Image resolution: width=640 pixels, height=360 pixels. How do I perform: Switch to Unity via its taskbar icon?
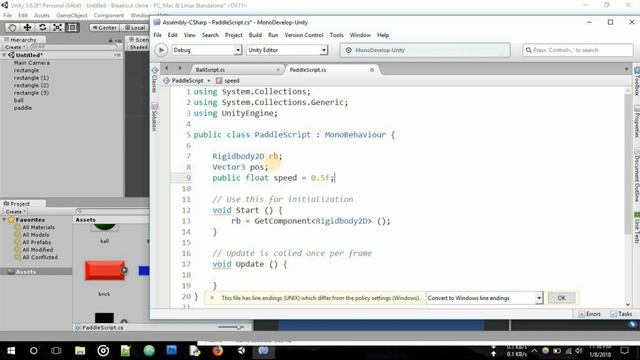point(241,351)
